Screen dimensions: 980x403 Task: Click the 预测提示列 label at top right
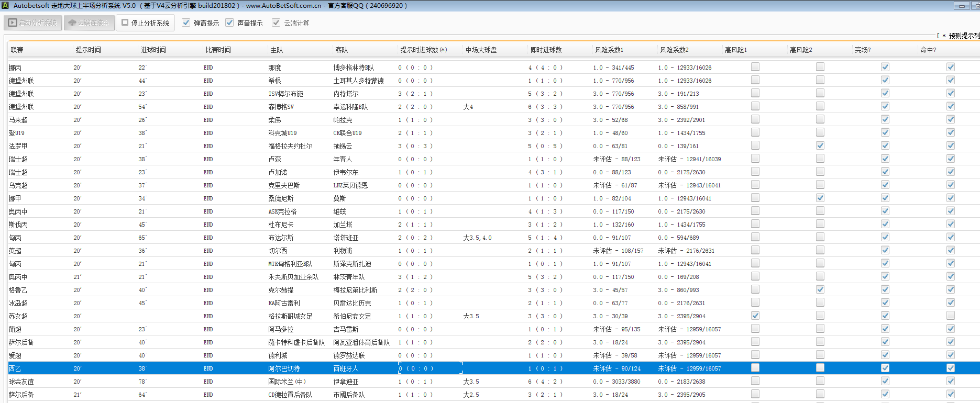coord(963,36)
